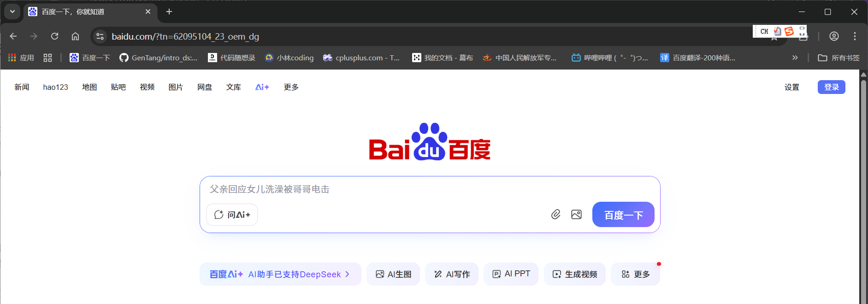The height and width of the screenshot is (304, 868).
Task: Open Chrome's three-dot menu
Action: (x=855, y=36)
